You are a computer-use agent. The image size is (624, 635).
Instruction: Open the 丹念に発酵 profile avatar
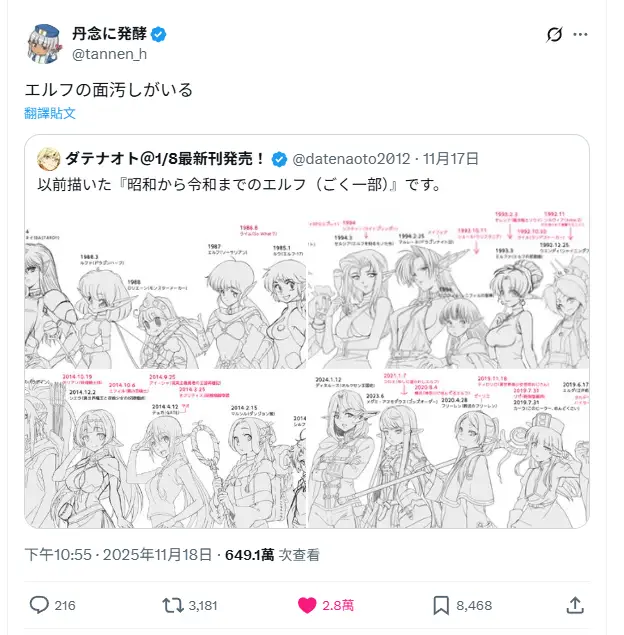[44, 43]
